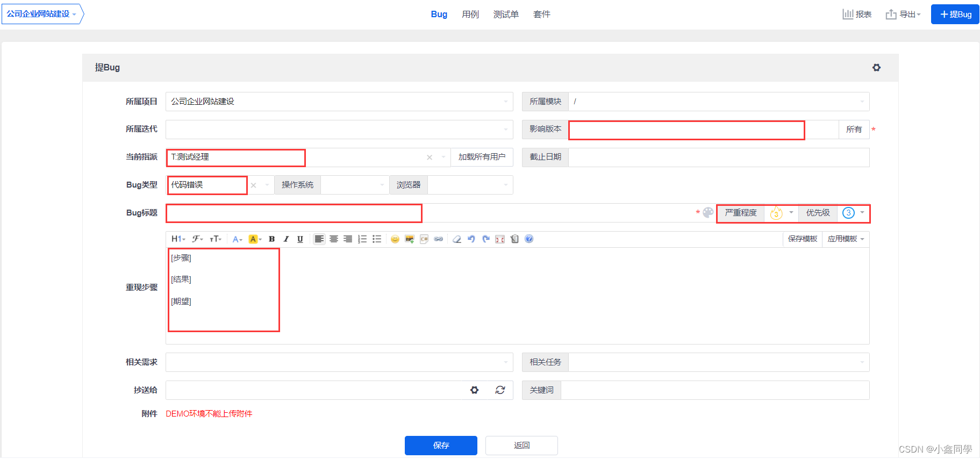This screenshot has width=980, height=459.
Task: Switch to the Bug tab
Action: (x=439, y=15)
